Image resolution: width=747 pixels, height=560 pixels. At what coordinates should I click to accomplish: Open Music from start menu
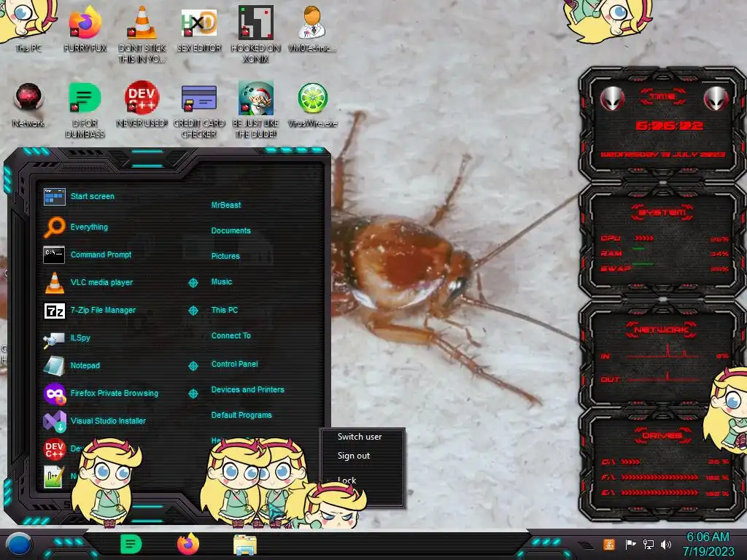pyautogui.click(x=222, y=282)
